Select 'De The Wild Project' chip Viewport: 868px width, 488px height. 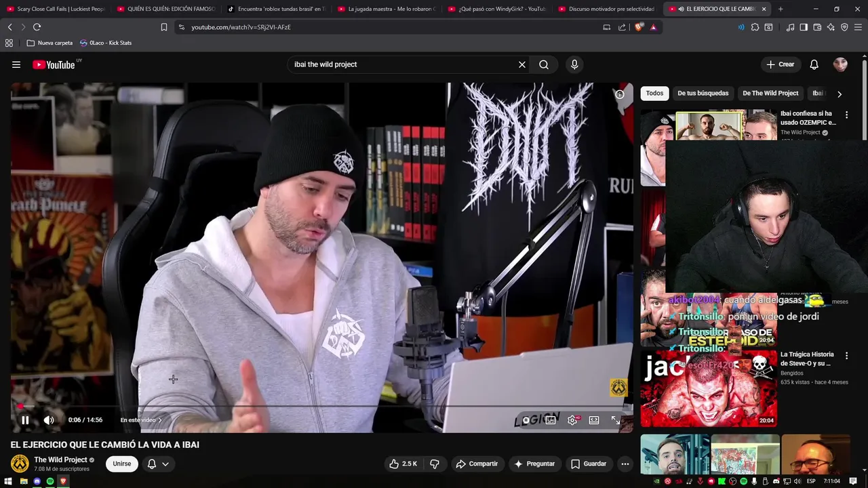[770, 93]
